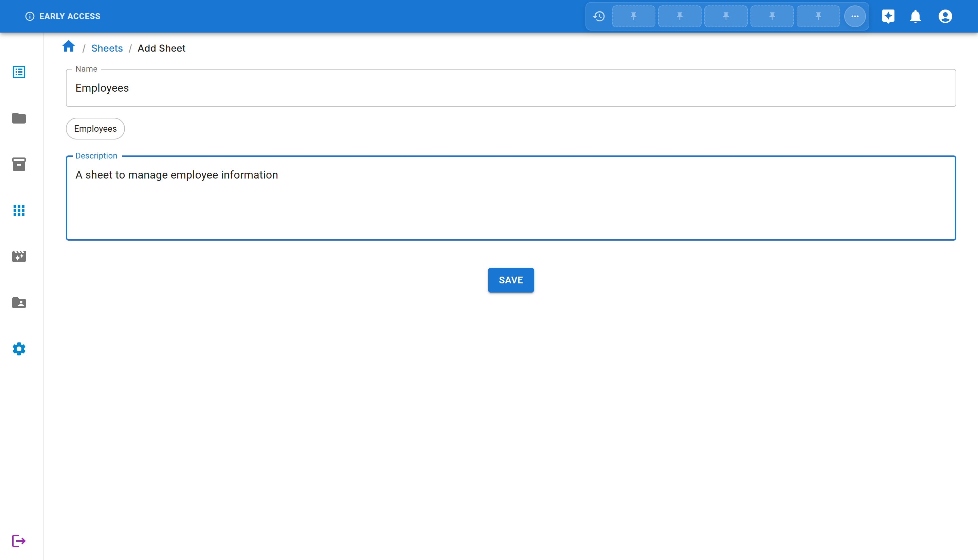Open the apps grid icon in sidebar
Viewport: 978px width, 560px height.
tap(18, 210)
